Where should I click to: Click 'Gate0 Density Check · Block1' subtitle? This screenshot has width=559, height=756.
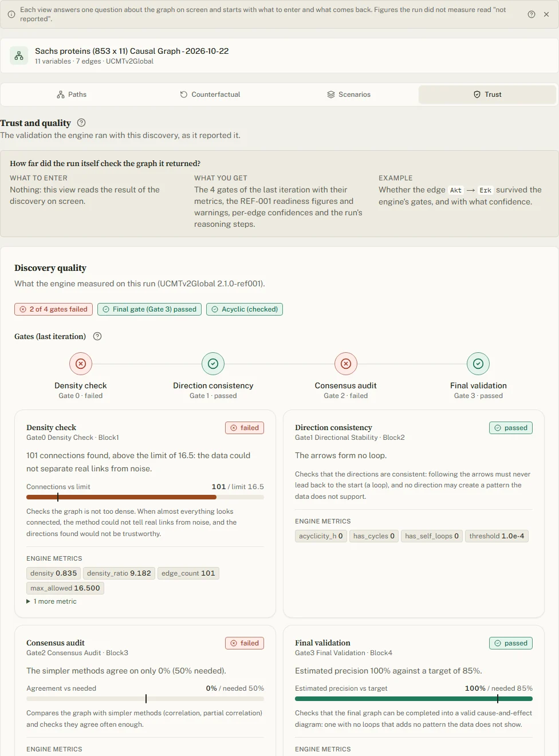tap(73, 438)
